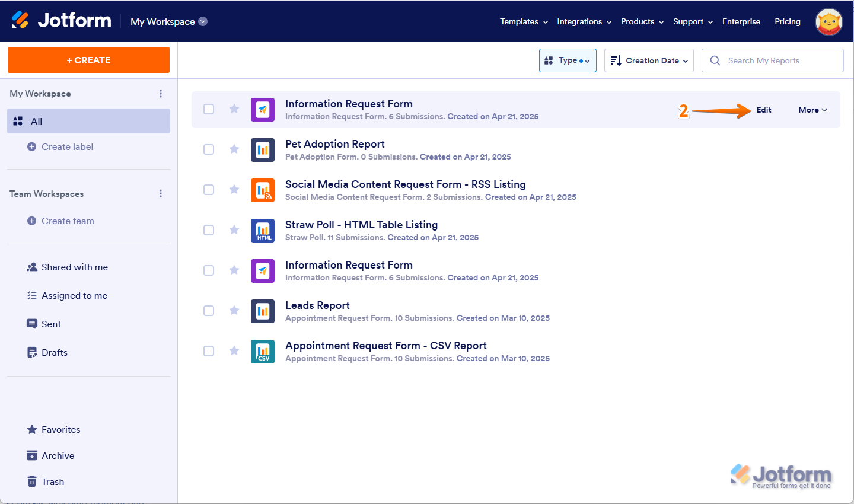Open the Type filter dropdown

(x=568, y=60)
